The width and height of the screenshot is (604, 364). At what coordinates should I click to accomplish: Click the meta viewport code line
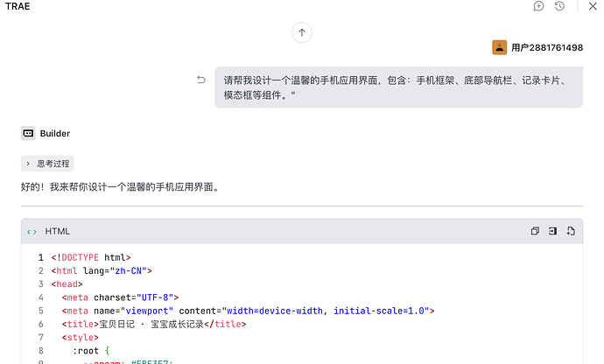[248, 311]
